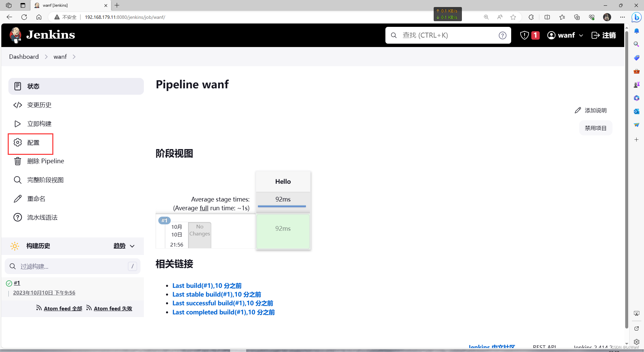Select the 状态 sidebar item
The image size is (644, 352).
(76, 86)
